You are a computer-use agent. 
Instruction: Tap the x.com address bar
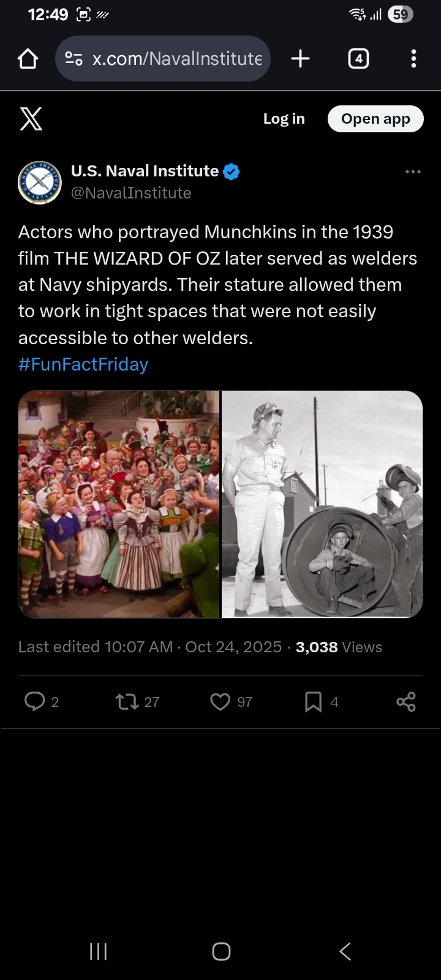pyautogui.click(x=177, y=59)
